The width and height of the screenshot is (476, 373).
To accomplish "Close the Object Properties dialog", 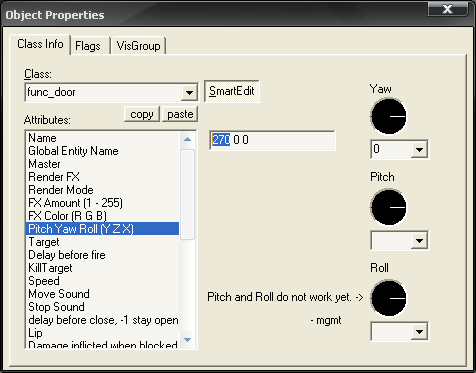I will (447, 9).
